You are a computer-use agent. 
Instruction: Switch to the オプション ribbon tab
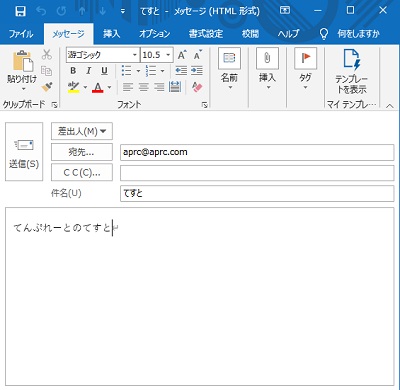pyautogui.click(x=154, y=34)
